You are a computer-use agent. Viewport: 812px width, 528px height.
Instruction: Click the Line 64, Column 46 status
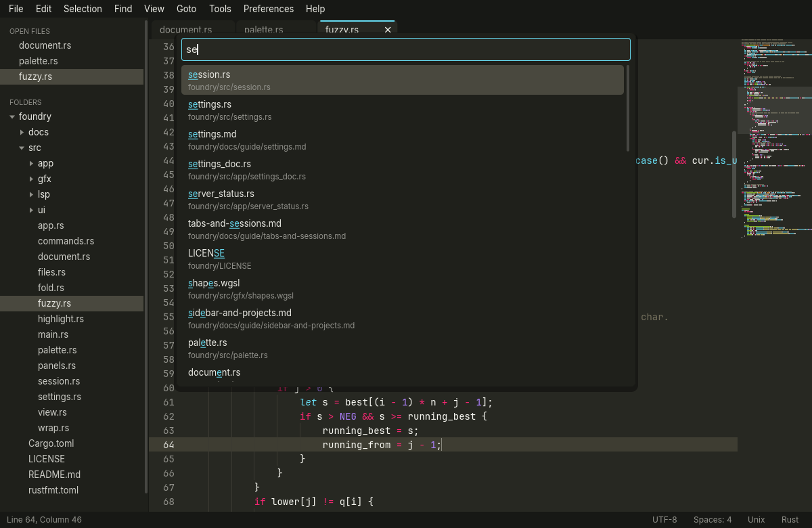[44, 520]
